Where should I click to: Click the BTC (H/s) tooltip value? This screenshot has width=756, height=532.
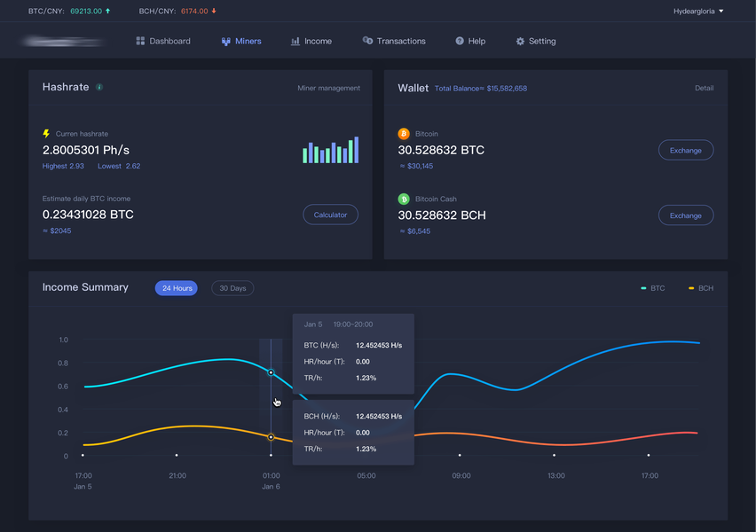[379, 345]
